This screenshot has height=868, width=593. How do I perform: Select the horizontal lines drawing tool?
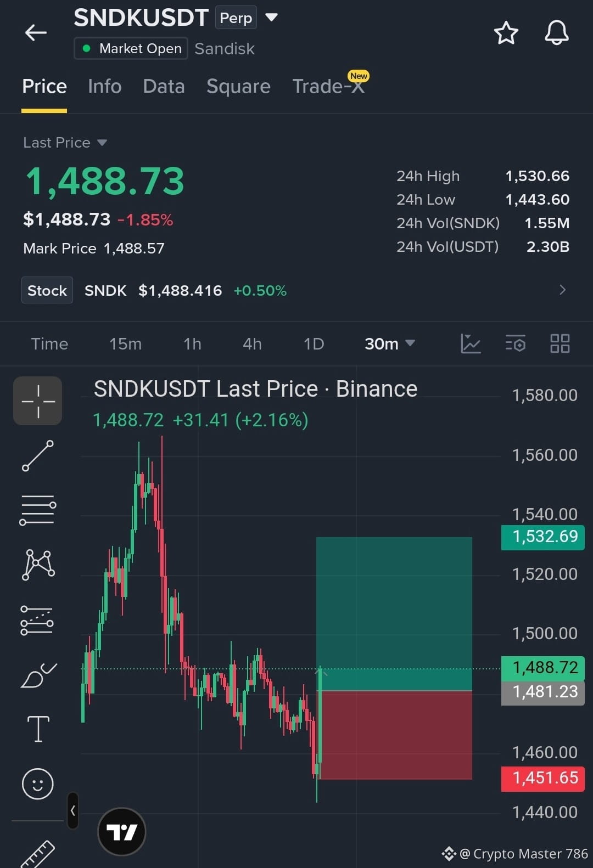38,510
